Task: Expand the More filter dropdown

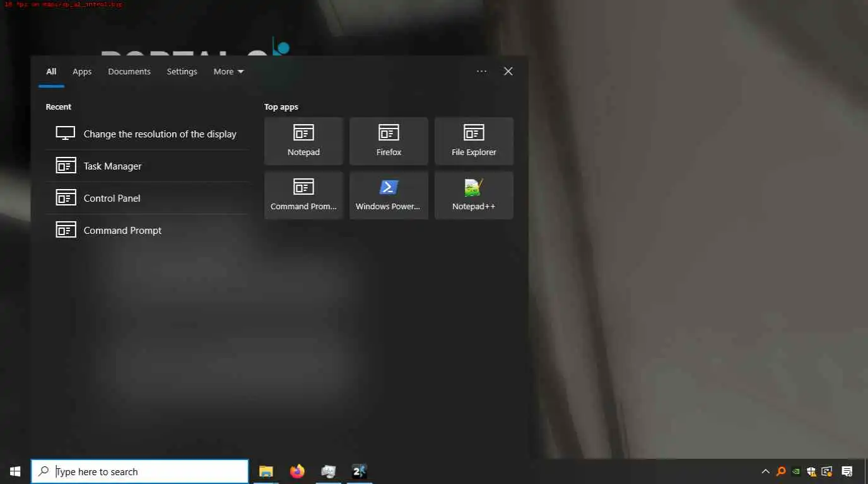Action: coord(228,71)
